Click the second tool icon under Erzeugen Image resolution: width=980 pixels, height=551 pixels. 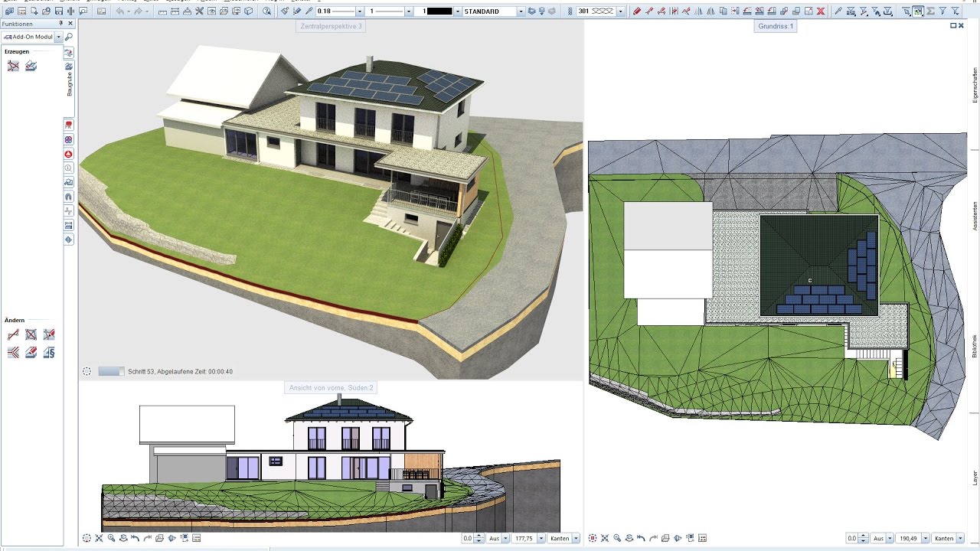pos(31,66)
